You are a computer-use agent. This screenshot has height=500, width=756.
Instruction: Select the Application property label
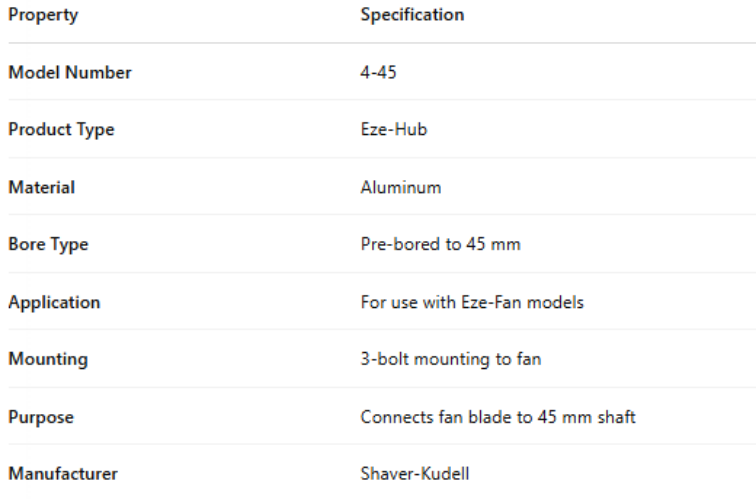54,302
